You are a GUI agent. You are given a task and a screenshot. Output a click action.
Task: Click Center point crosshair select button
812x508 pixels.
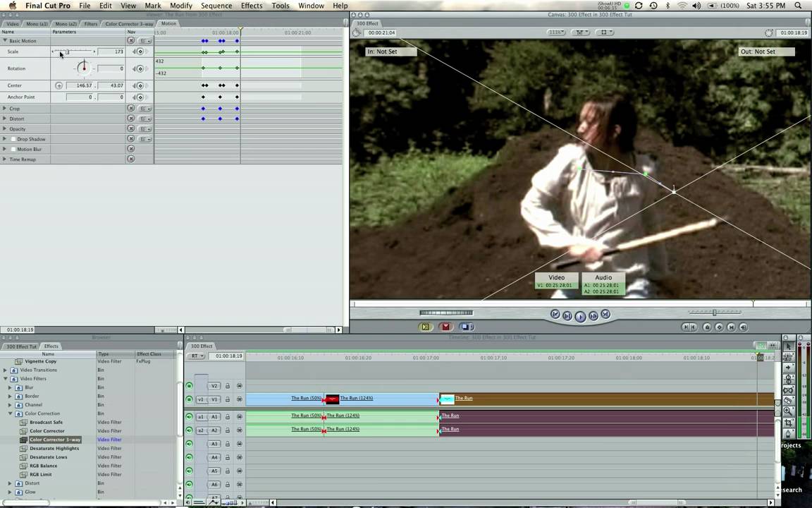59,85
